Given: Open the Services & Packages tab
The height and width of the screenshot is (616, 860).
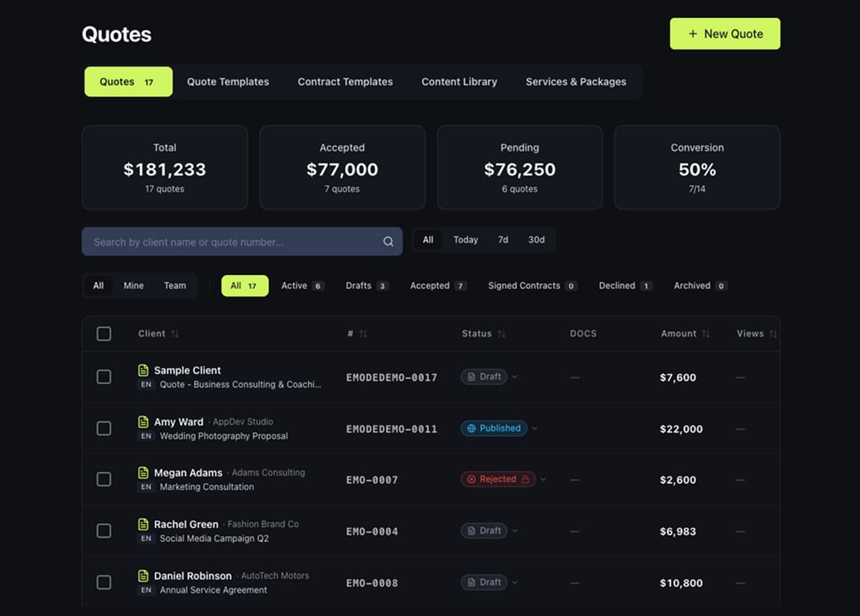Looking at the screenshot, I should [x=575, y=82].
